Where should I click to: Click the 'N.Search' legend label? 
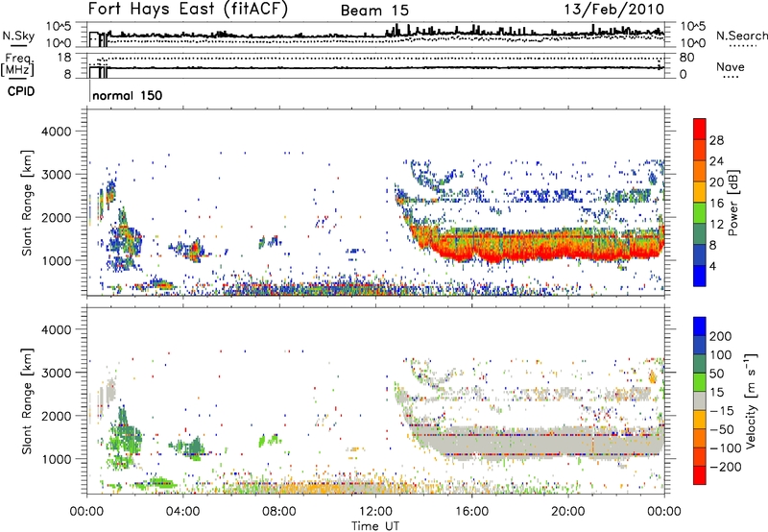741,36
